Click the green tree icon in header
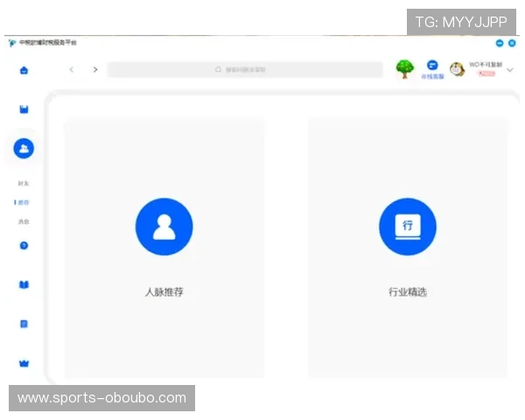The image size is (525, 420). coord(404,69)
